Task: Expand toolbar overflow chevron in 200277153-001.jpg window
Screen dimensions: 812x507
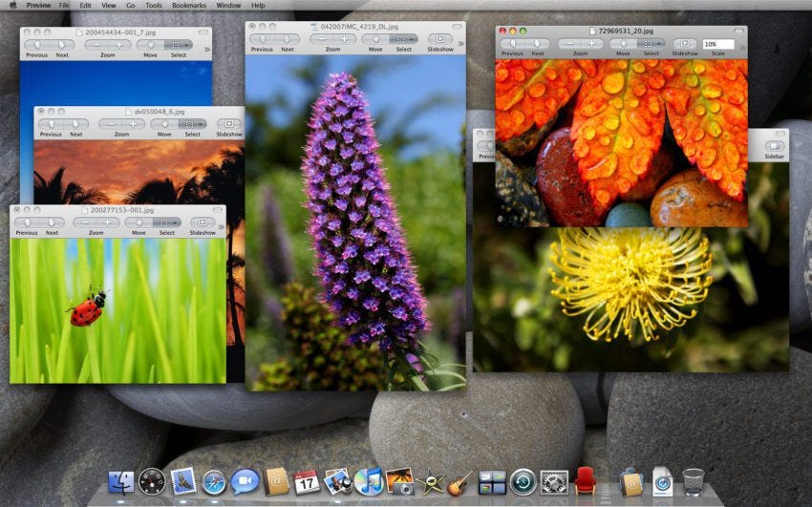Action: click(x=221, y=226)
